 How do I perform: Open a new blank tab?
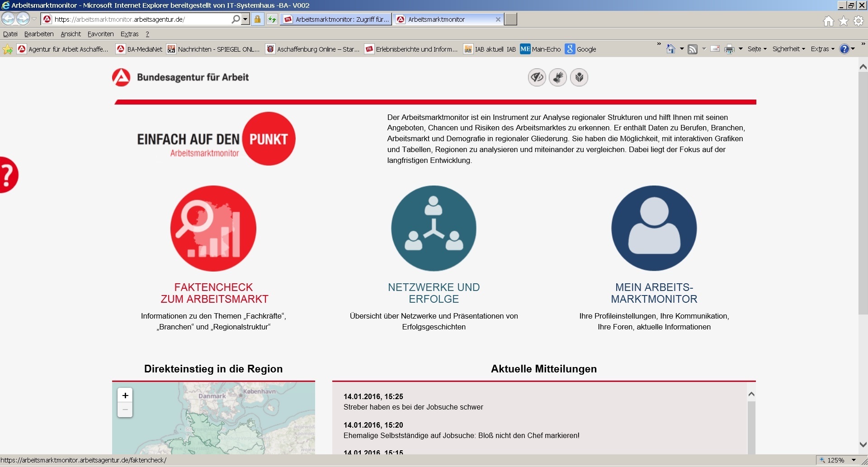(x=510, y=19)
